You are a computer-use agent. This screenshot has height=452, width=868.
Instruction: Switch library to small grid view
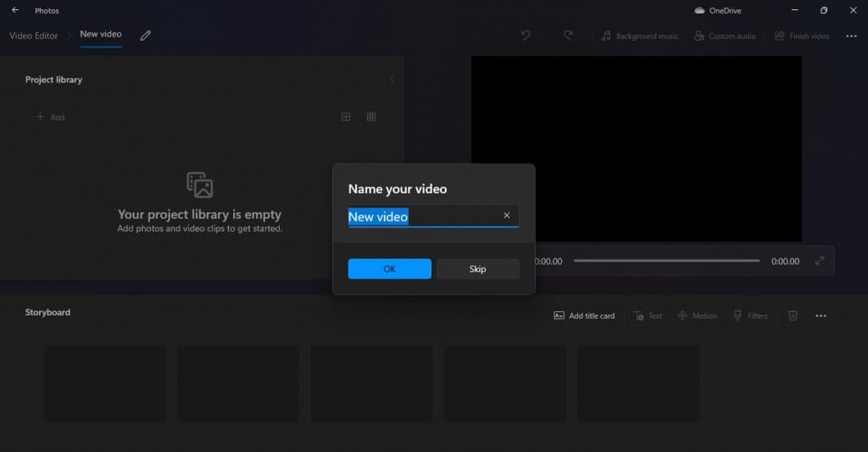[x=371, y=117]
